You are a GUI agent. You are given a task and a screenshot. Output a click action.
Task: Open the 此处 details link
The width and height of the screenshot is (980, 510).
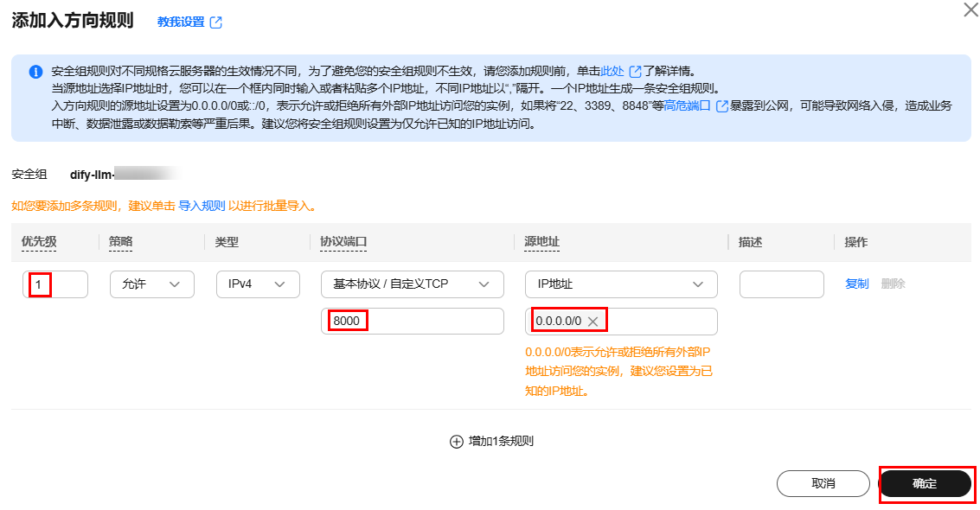pyautogui.click(x=612, y=71)
